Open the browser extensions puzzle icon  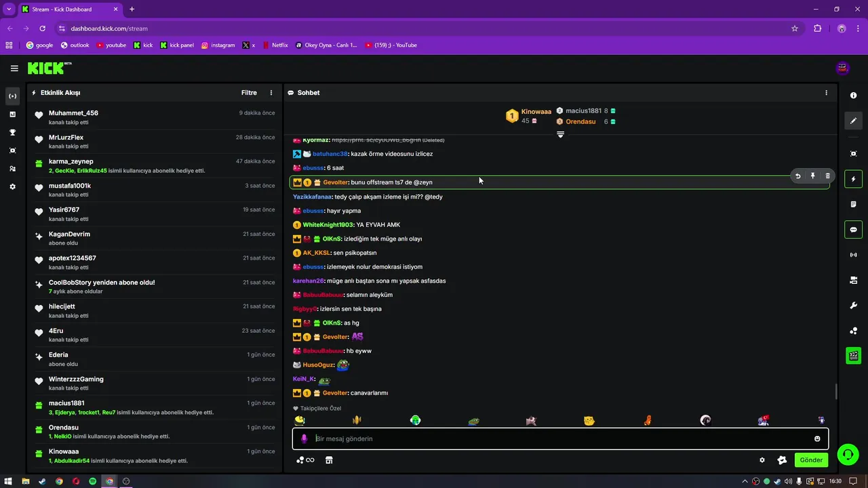point(818,28)
